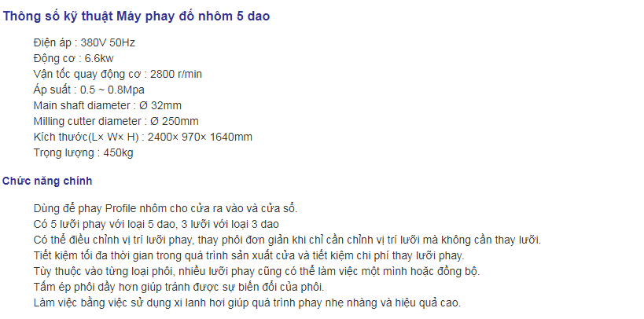The height and width of the screenshot is (319, 644).
Task: Click the word 'Profile' in the description
Action: (122, 208)
